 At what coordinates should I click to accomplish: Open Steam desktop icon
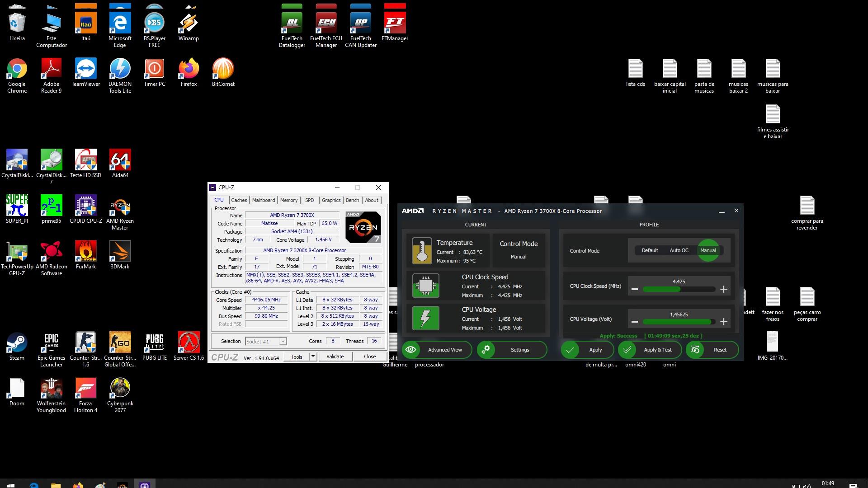(x=17, y=346)
